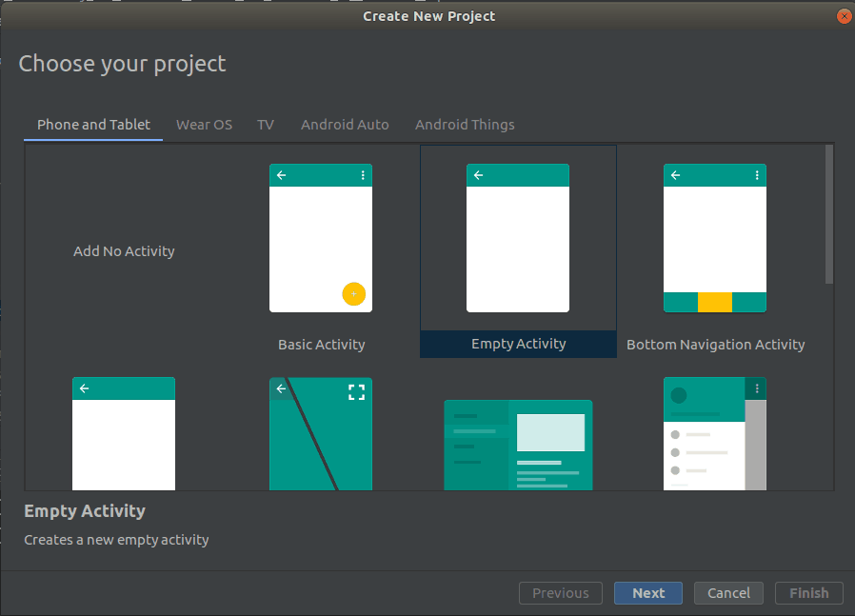855x616 pixels.
Task: Click the yellow floating action button in Basic Activity preview
Action: [x=354, y=294]
